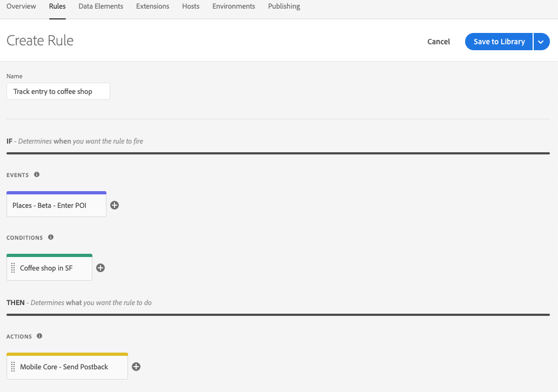Go to the Extensions tab
Viewport: 558px width, 392px height.
coord(153,6)
